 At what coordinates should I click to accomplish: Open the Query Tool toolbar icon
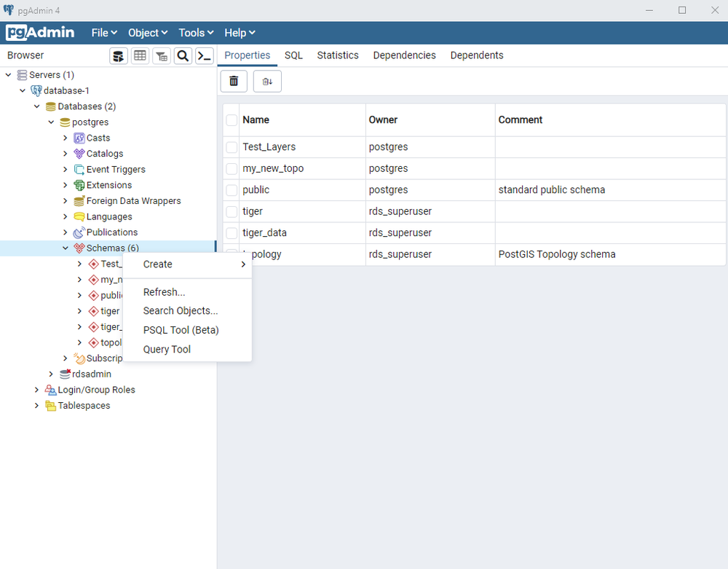[119, 56]
